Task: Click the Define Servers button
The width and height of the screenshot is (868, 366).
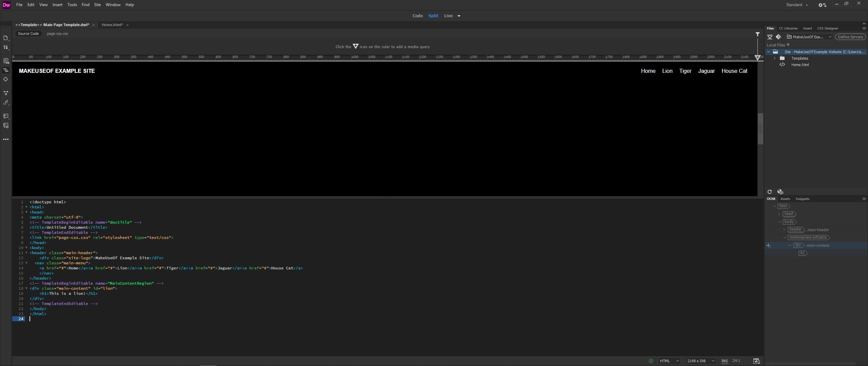Action: [850, 37]
